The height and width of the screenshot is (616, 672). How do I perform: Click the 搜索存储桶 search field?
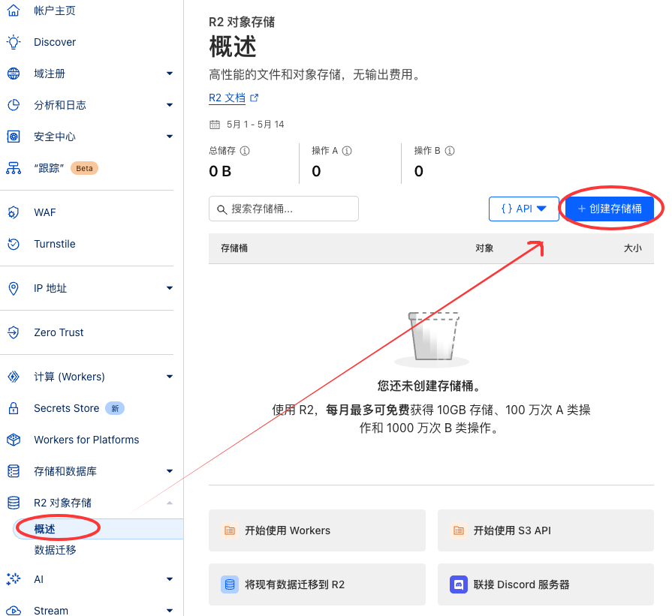(x=284, y=209)
